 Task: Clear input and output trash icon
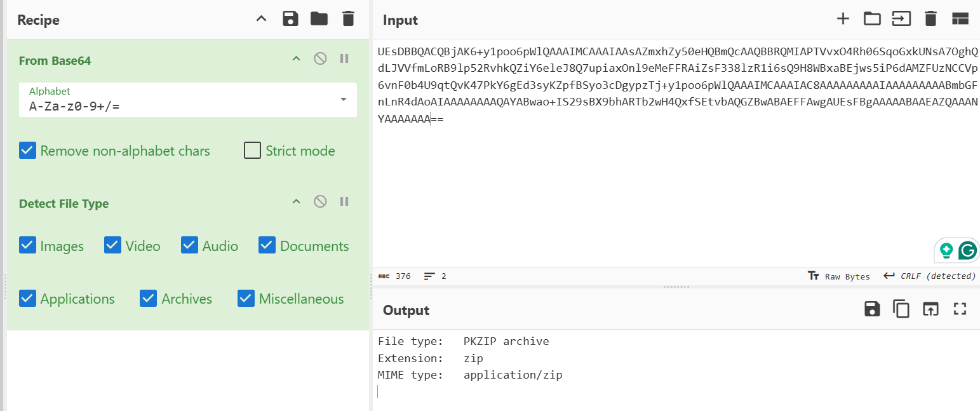pyautogui.click(x=930, y=19)
